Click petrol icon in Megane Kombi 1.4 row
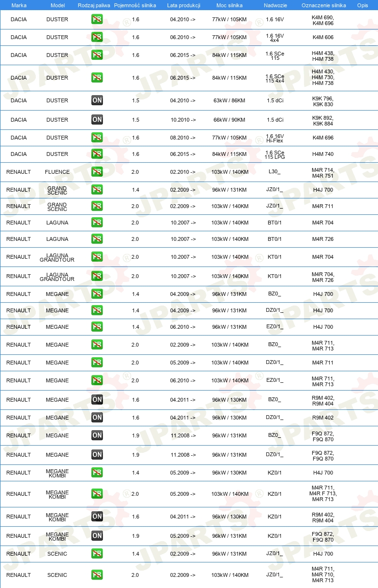The height and width of the screenshot is (588, 378). click(97, 473)
